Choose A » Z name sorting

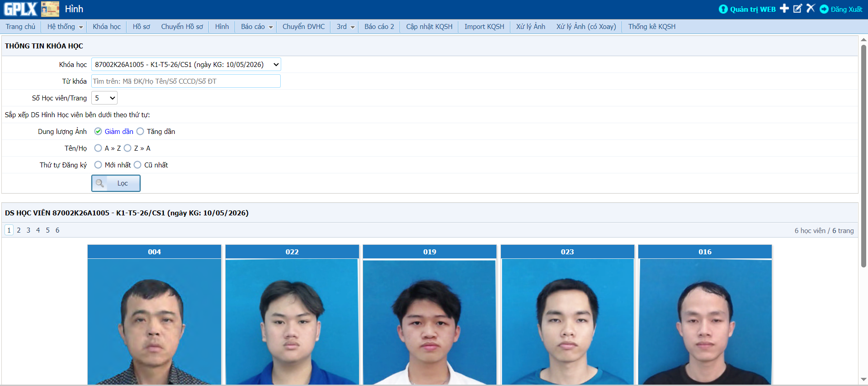[98, 148]
